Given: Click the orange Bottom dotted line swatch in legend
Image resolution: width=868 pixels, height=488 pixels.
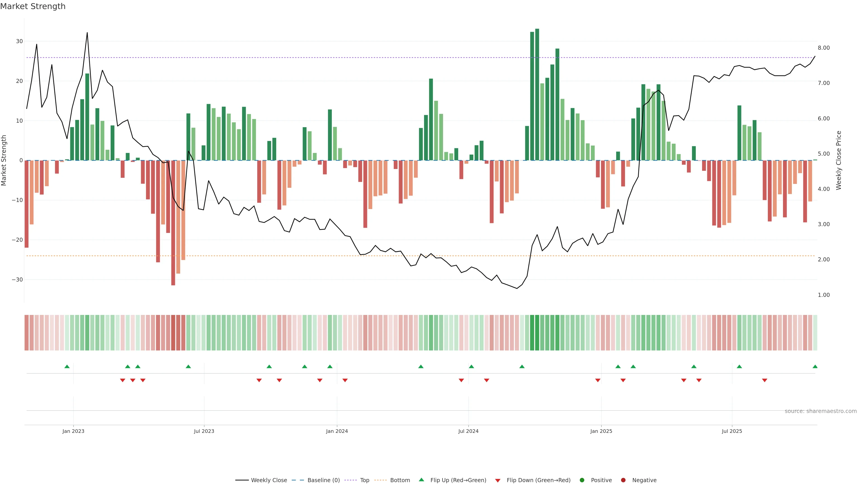Looking at the screenshot, I should pos(380,480).
